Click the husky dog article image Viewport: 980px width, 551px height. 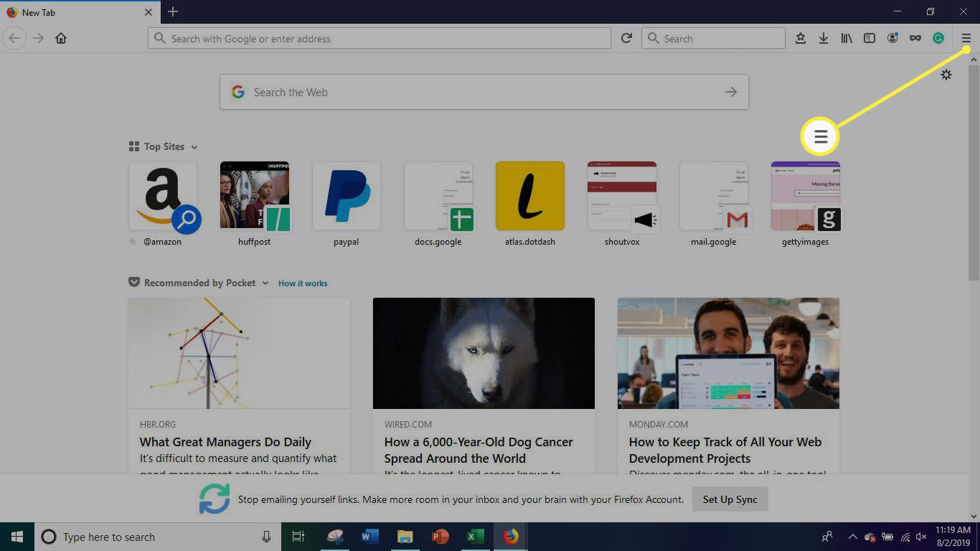click(484, 353)
